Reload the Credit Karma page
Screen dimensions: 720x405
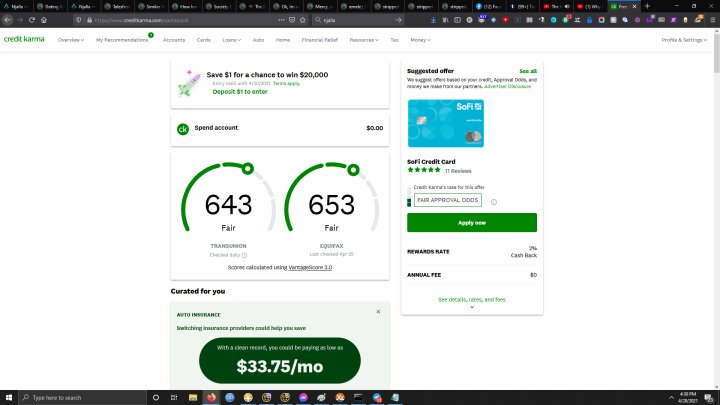tap(32, 20)
